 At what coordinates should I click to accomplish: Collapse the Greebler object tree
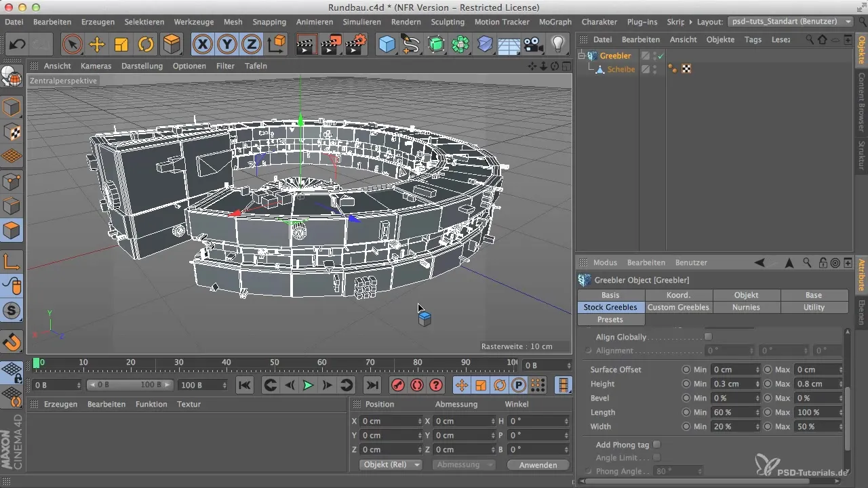tap(582, 56)
